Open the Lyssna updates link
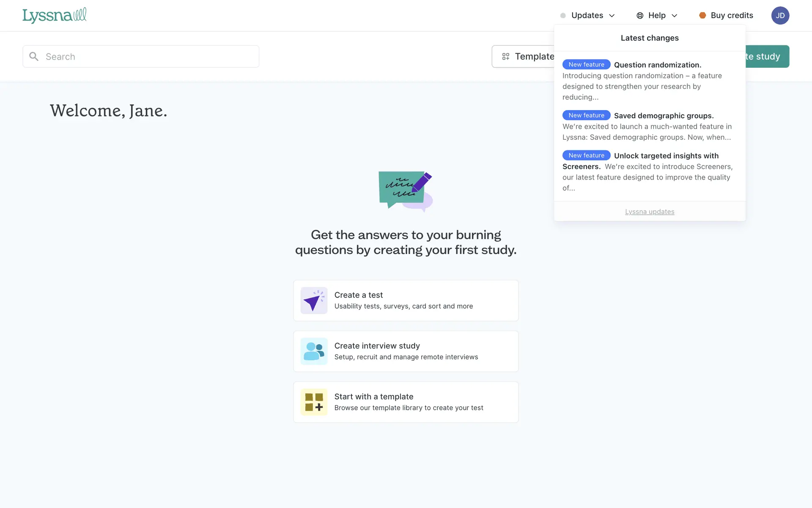The image size is (812, 508). [650, 212]
